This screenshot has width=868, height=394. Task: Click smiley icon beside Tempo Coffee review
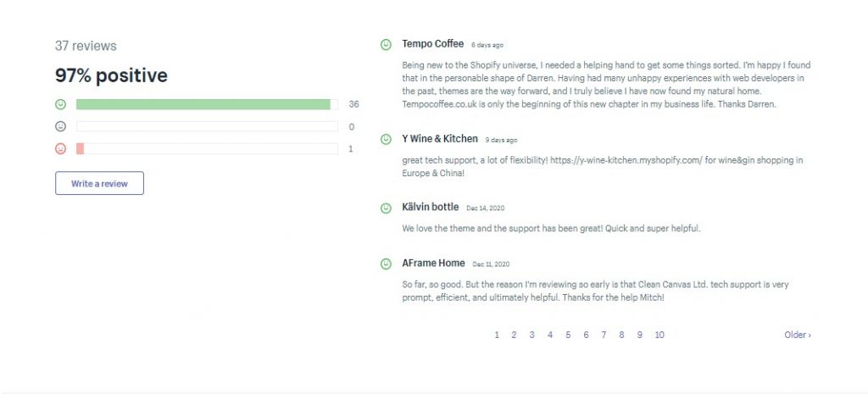pyautogui.click(x=386, y=45)
